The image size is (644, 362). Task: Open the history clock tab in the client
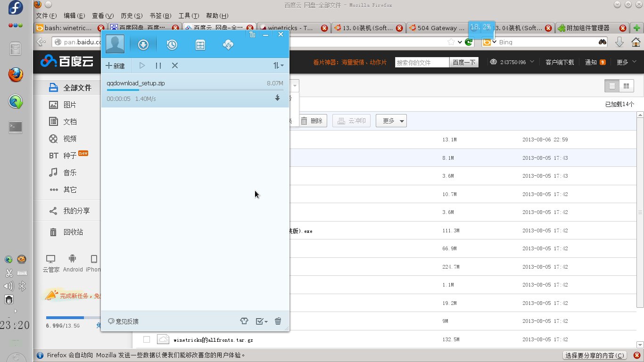172,45
